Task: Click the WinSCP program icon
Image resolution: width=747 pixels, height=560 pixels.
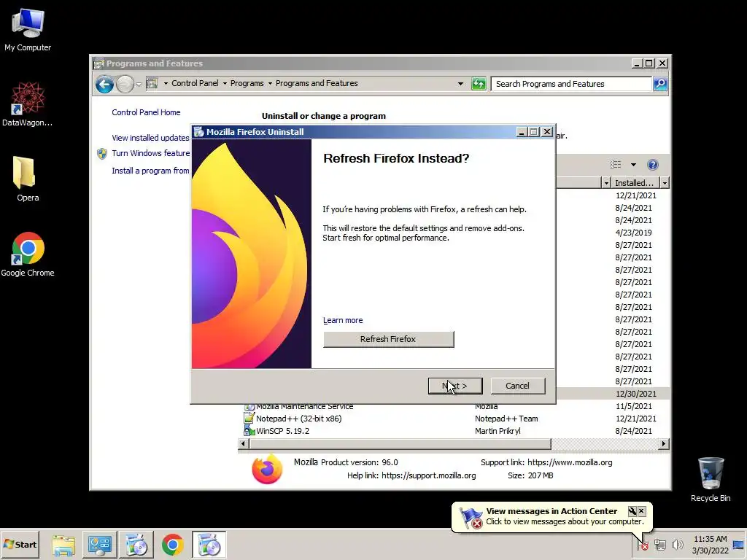Action: (x=249, y=431)
